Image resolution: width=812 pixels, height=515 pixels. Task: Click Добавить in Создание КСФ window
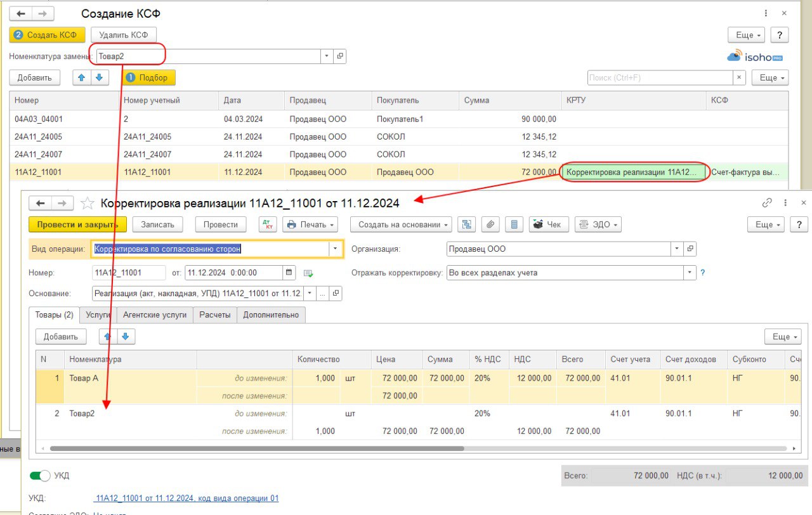(34, 77)
